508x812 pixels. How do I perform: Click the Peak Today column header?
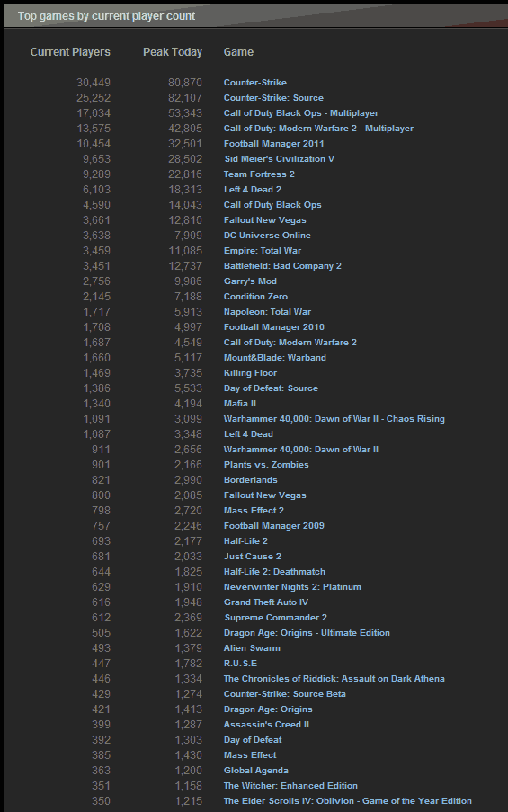coord(173,52)
